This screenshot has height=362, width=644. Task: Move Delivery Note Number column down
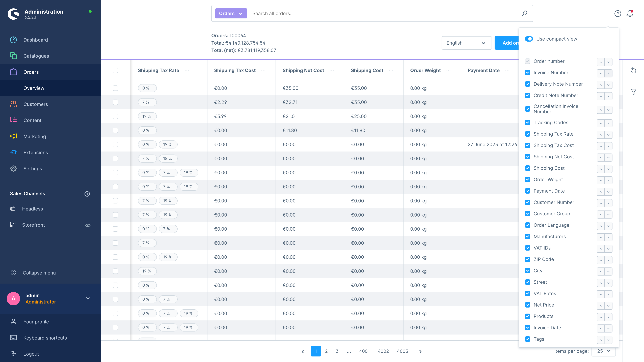pyautogui.click(x=608, y=85)
